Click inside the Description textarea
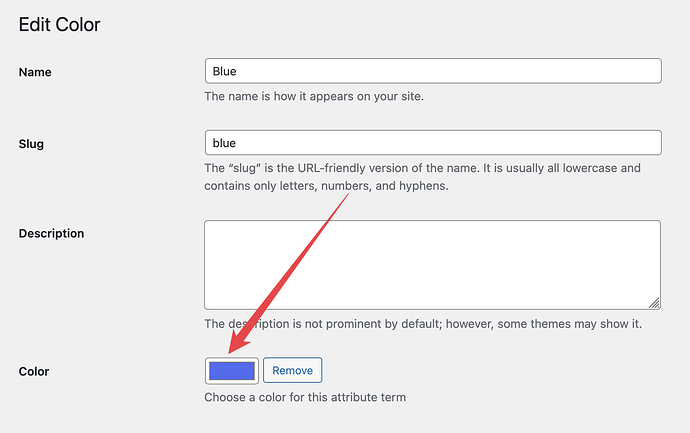This screenshot has width=690, height=433. click(x=433, y=265)
